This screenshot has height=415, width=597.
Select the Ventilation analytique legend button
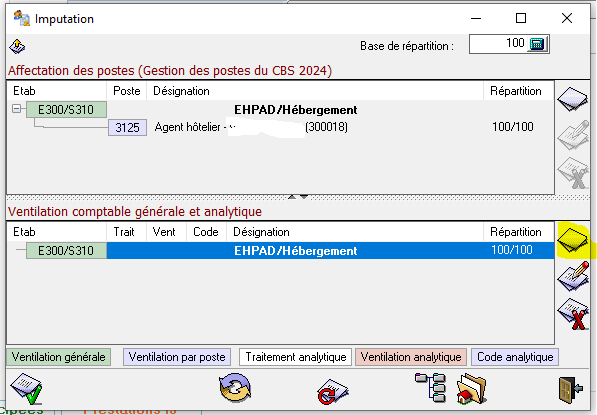click(x=411, y=357)
